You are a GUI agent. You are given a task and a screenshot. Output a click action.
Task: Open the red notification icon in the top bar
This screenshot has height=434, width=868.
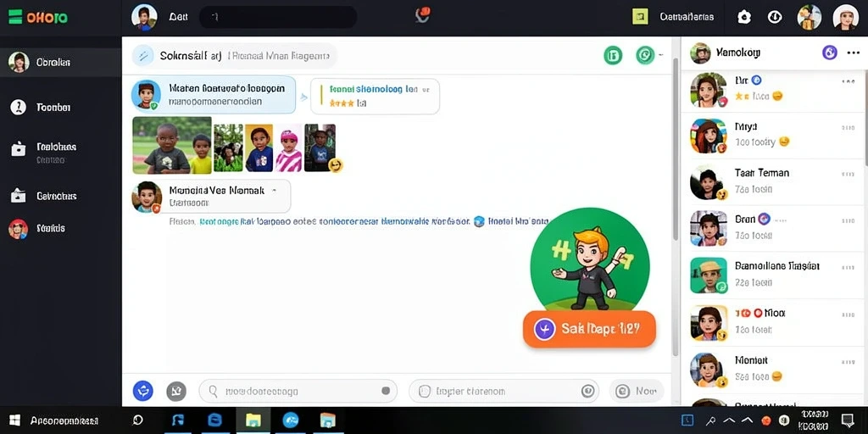click(423, 15)
